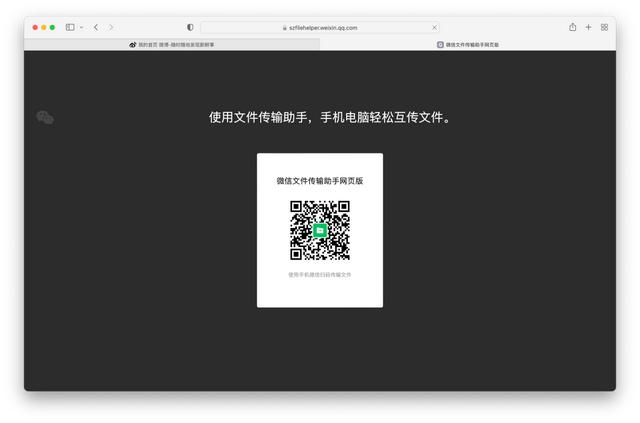Enter full screen with the green button
This screenshot has width=640, height=423.
pos(52,27)
